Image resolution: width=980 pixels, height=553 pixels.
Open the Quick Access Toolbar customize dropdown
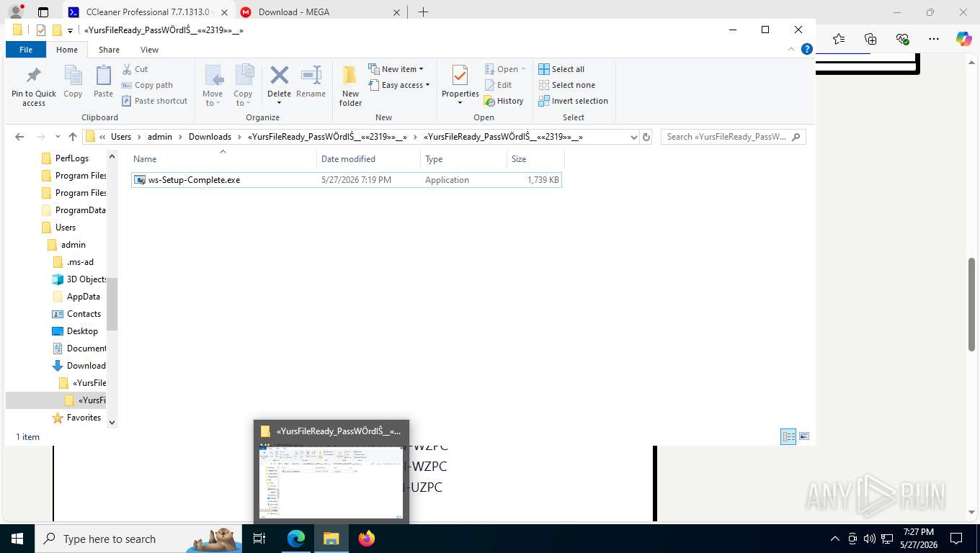70,30
